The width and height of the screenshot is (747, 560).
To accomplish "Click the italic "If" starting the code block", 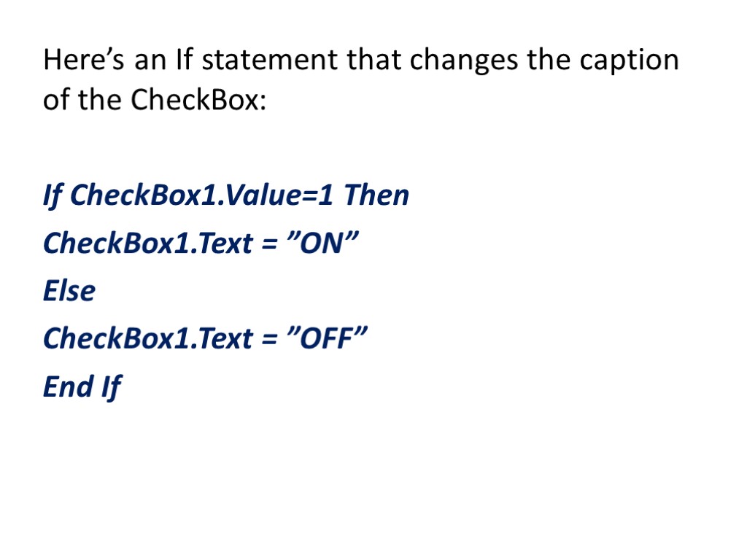I will click(53, 195).
